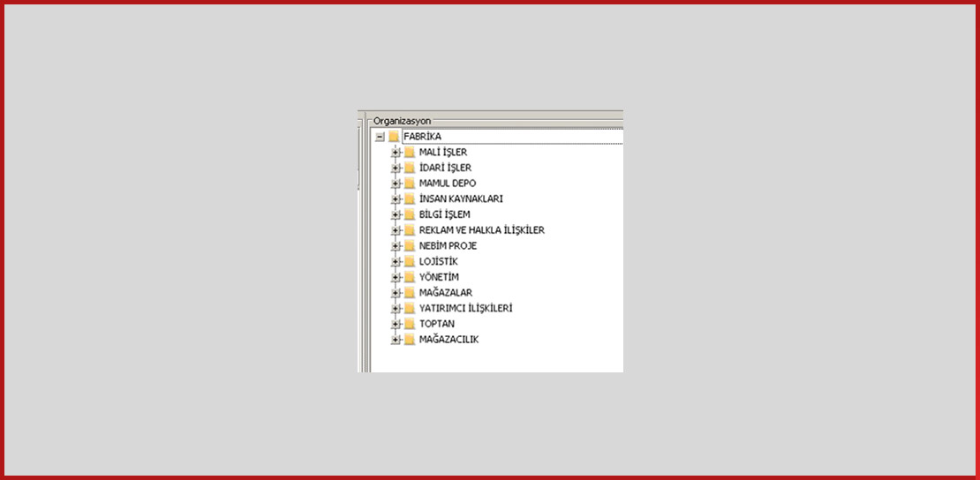
Task: Click the MAĞAZALAR folder icon
Action: click(x=410, y=293)
